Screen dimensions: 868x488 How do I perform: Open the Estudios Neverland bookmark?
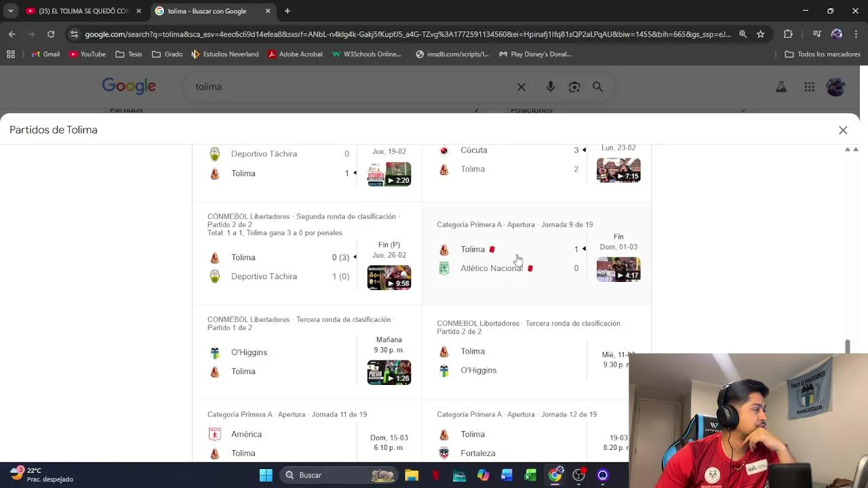(225, 54)
